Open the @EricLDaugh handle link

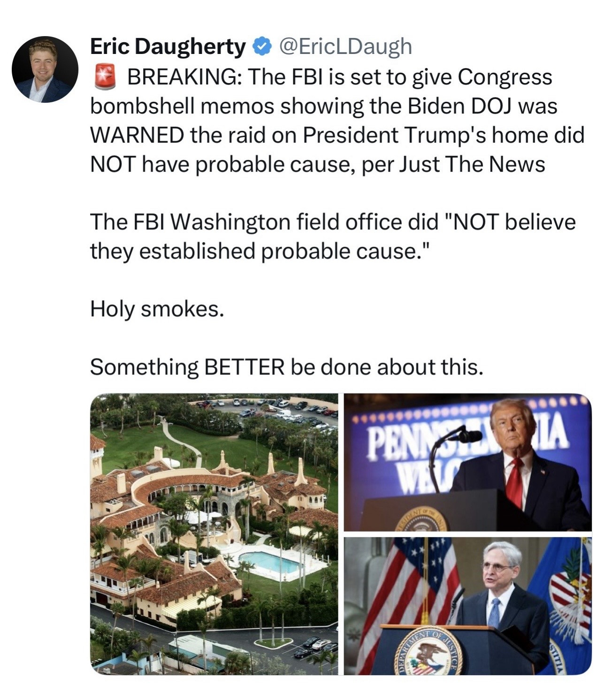click(345, 46)
